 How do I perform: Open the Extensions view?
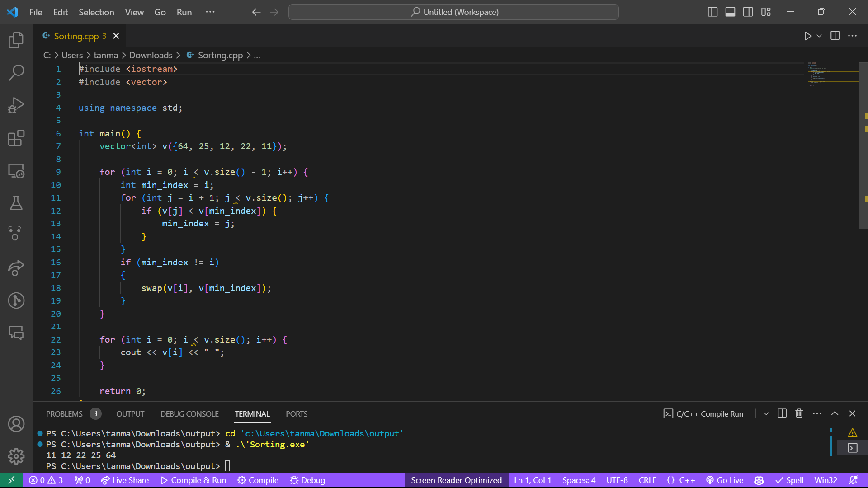16,138
